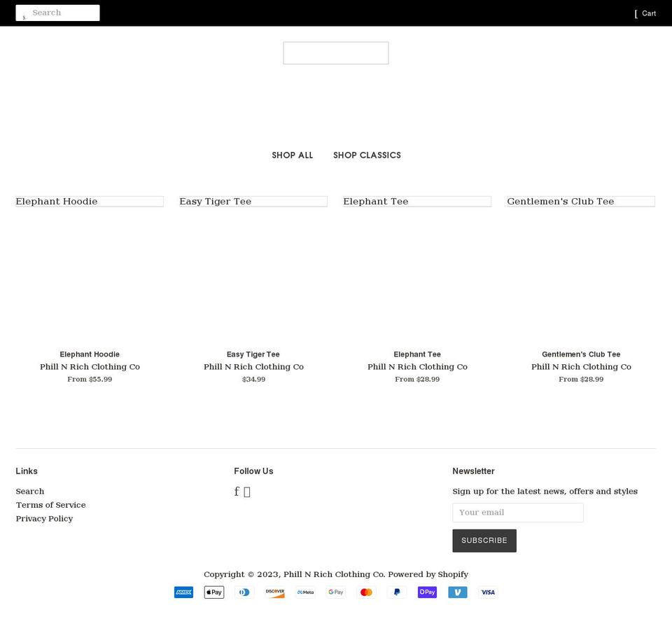
Task: Click the Newsletter heading in the footer
Action: pyautogui.click(x=474, y=471)
